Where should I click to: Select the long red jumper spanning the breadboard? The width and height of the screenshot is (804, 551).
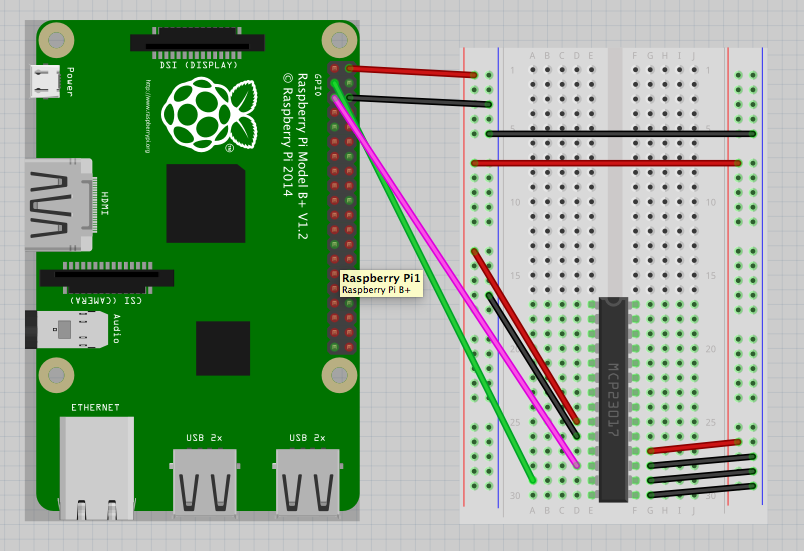(606, 163)
